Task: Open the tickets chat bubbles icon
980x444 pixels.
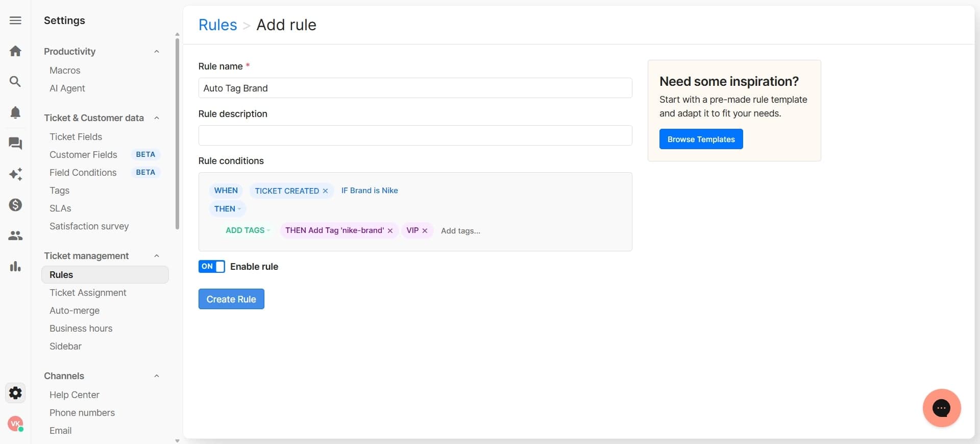Action: click(15, 144)
